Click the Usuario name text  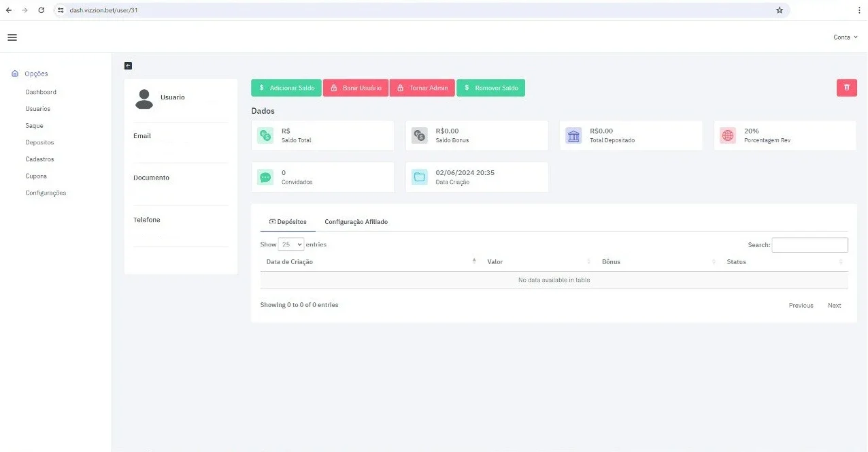pos(172,97)
